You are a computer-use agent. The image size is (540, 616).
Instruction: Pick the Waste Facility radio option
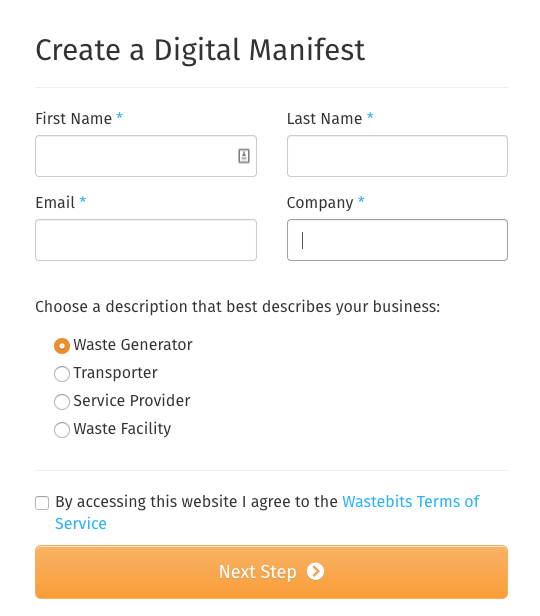62,429
